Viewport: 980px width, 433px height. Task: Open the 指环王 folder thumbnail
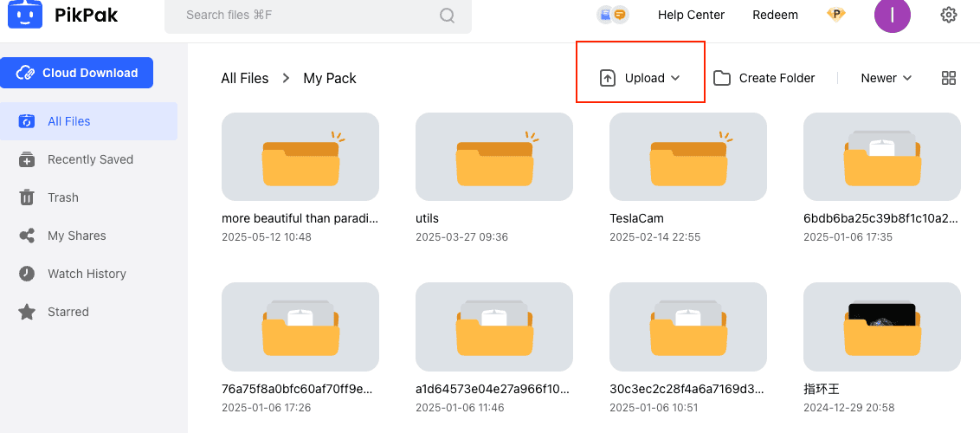[x=882, y=326]
